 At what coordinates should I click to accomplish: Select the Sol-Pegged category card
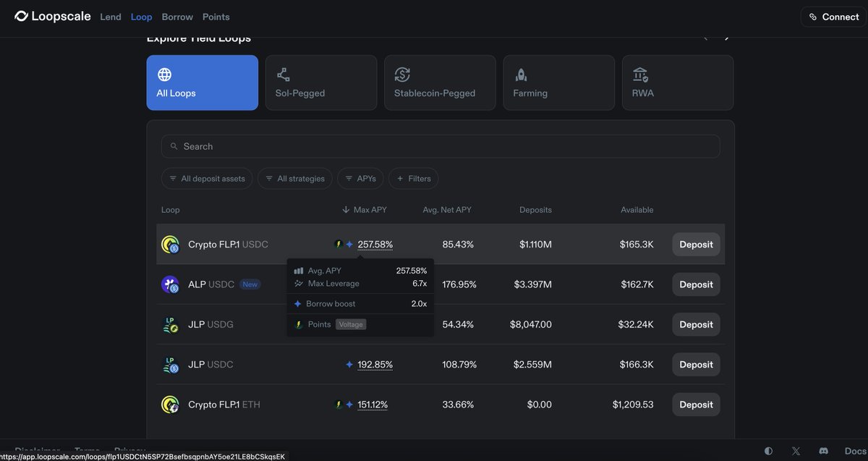321,83
